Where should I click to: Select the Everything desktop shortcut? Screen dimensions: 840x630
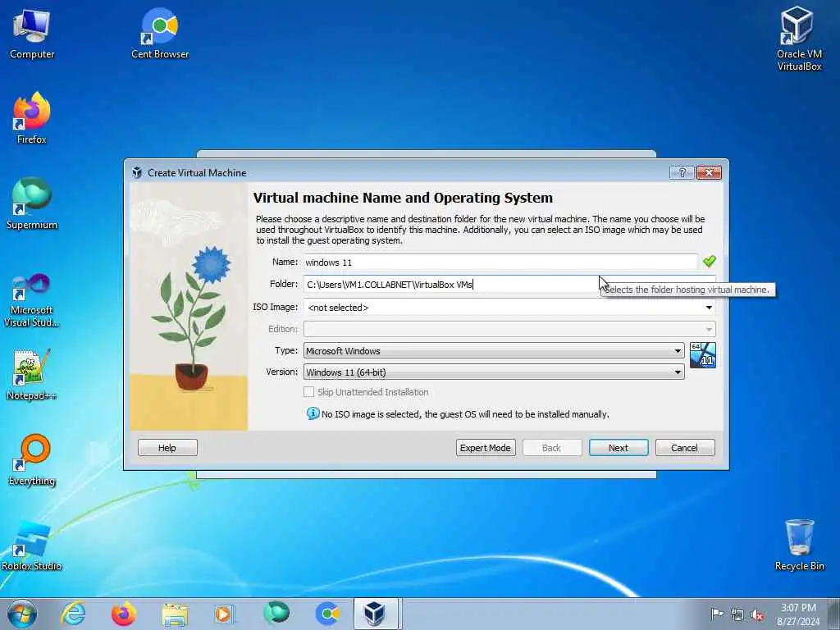click(32, 459)
